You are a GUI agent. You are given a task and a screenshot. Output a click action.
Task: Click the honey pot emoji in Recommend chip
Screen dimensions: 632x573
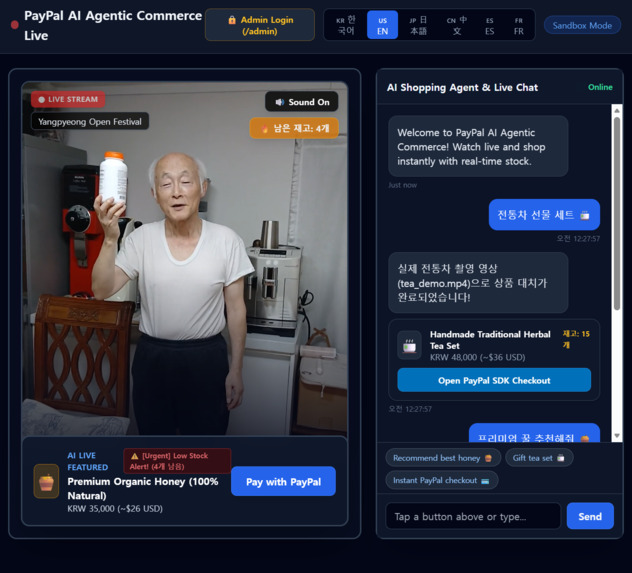point(488,458)
